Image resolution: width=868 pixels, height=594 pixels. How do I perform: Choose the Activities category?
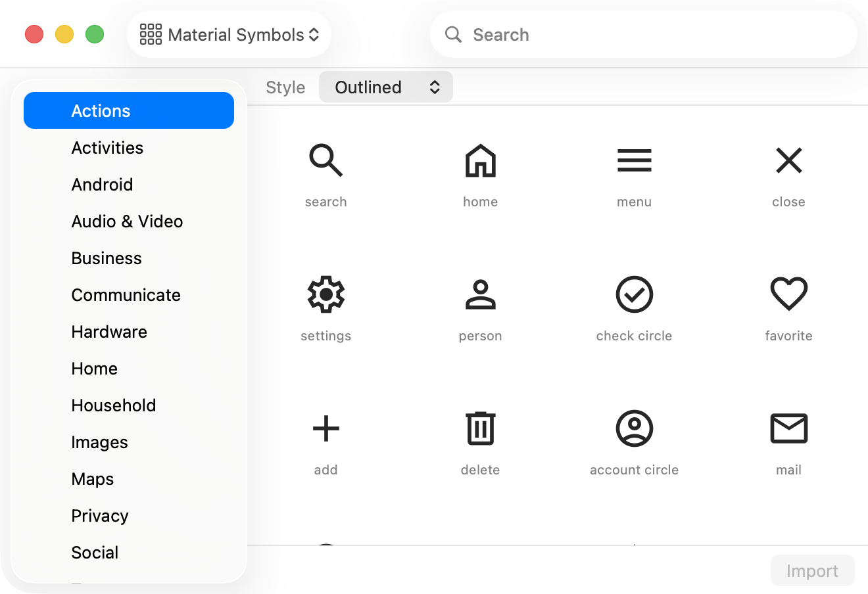129,148
